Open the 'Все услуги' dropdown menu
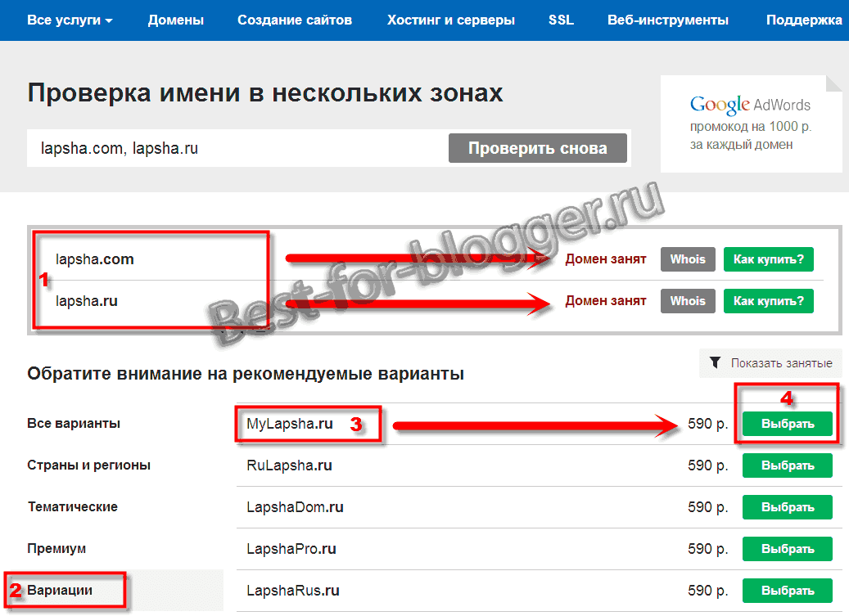This screenshot has width=849, height=616. coord(70,20)
